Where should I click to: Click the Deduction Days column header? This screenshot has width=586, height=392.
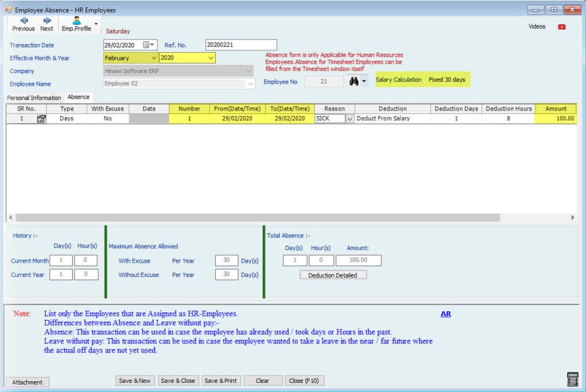[x=456, y=109]
